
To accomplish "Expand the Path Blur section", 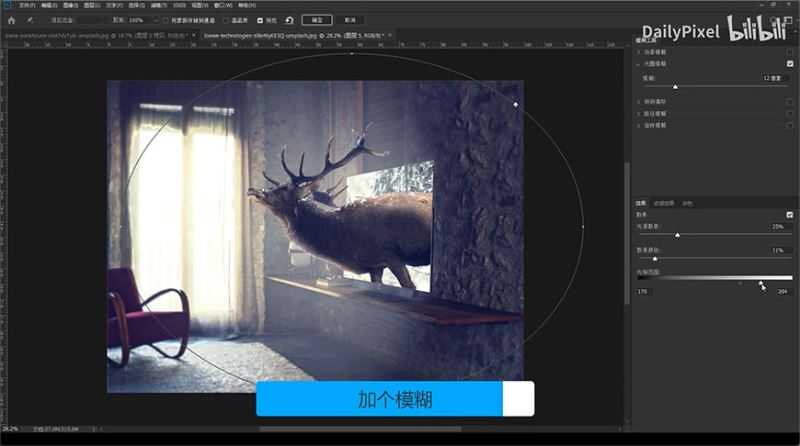I will 640,114.
